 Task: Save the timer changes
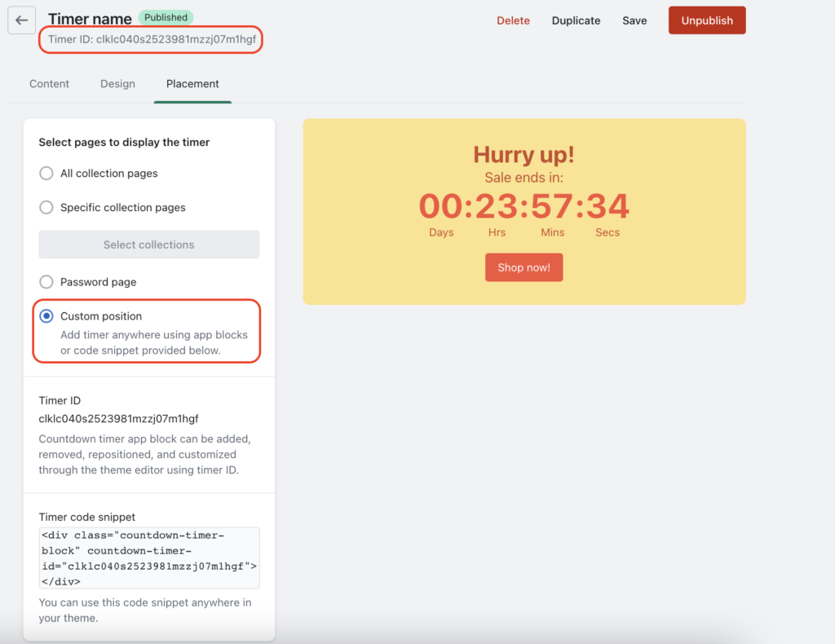[x=634, y=20]
